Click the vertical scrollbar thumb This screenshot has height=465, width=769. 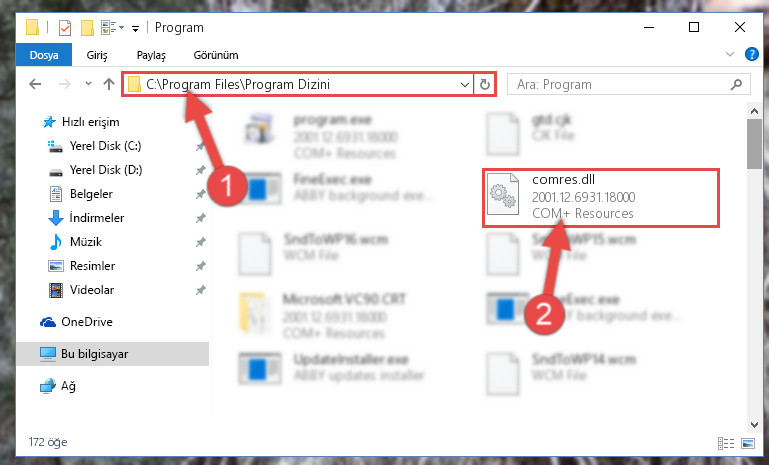[754, 145]
